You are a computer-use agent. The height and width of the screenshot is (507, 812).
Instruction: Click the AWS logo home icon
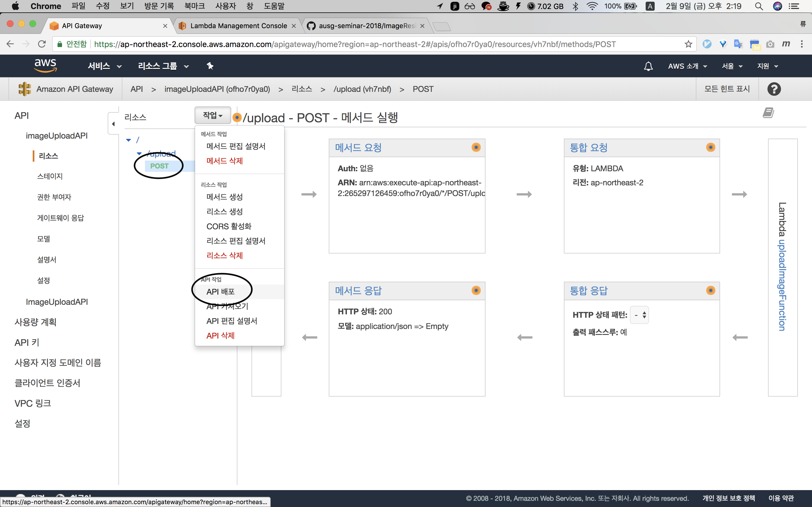(45, 65)
